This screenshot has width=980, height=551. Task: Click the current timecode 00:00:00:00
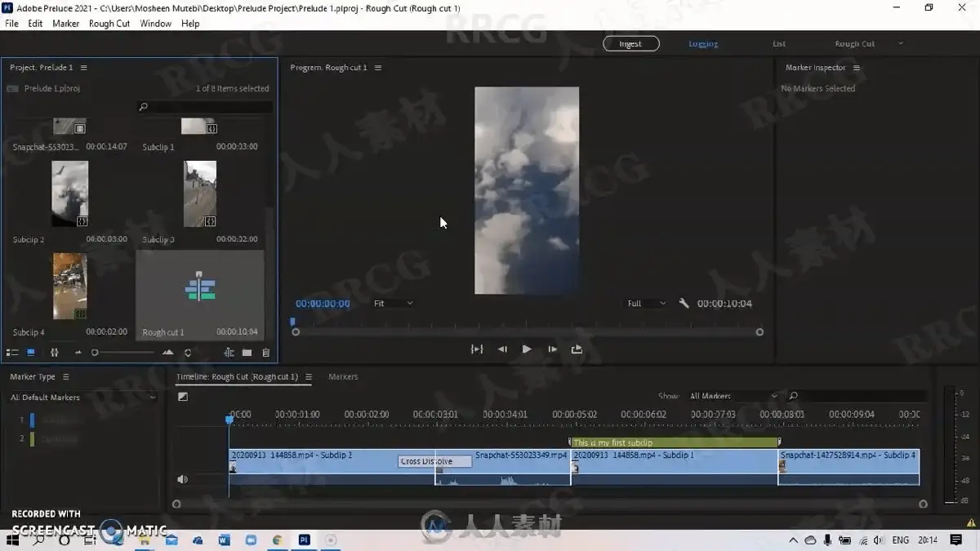[x=323, y=304]
